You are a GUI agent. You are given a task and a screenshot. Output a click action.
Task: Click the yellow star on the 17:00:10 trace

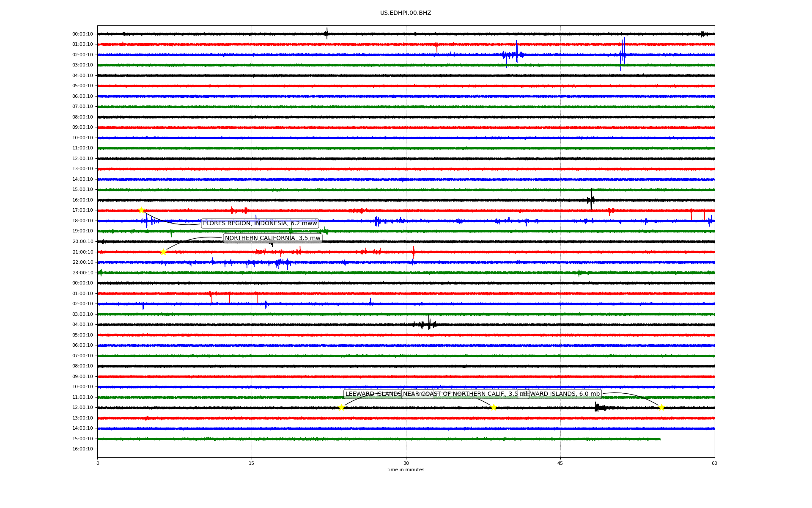141,210
